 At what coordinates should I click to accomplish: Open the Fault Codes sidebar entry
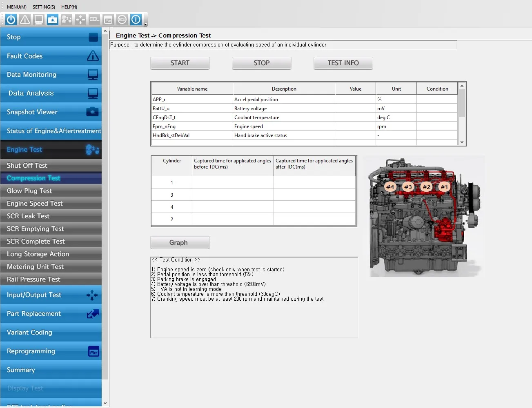click(x=51, y=56)
